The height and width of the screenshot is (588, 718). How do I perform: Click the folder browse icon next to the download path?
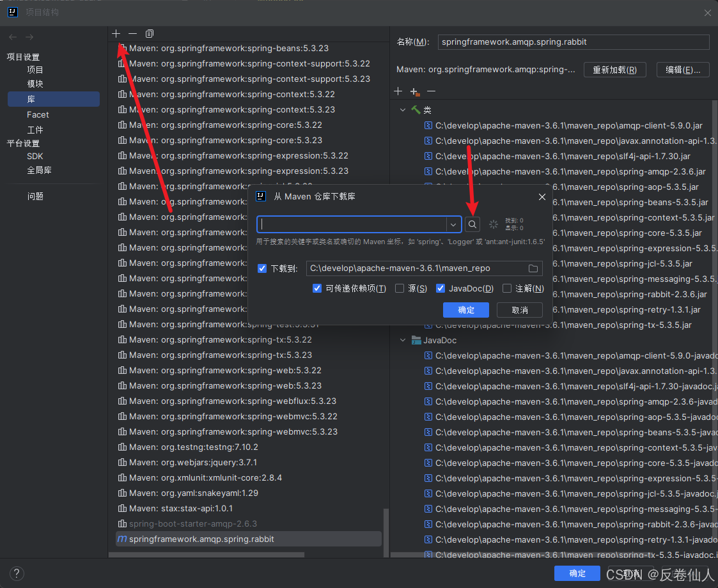pos(534,268)
